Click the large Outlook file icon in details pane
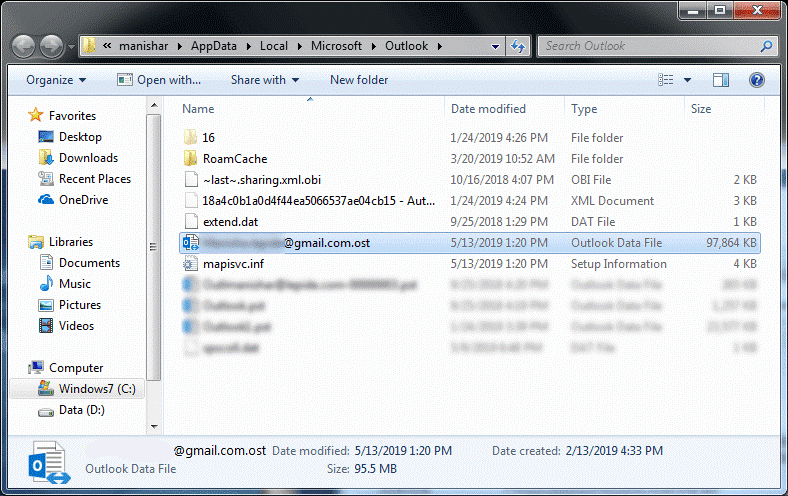Image resolution: width=788 pixels, height=496 pixels. click(x=49, y=462)
